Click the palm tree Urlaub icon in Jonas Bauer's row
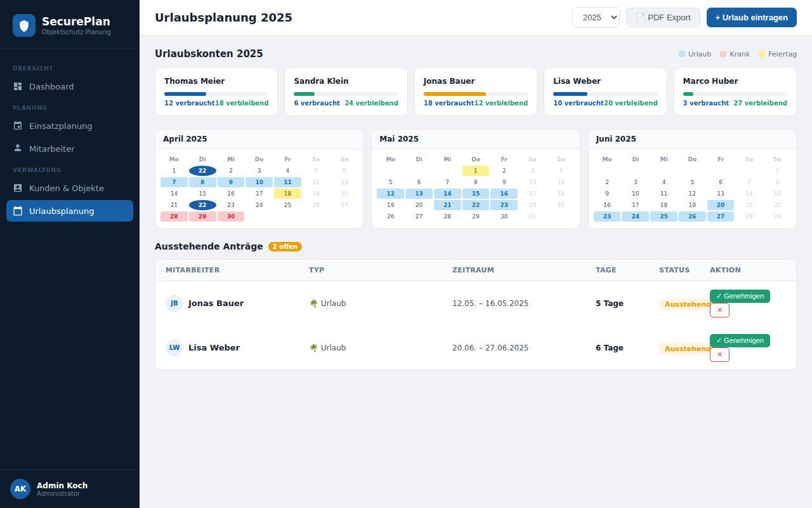812x508 pixels. tap(312, 303)
